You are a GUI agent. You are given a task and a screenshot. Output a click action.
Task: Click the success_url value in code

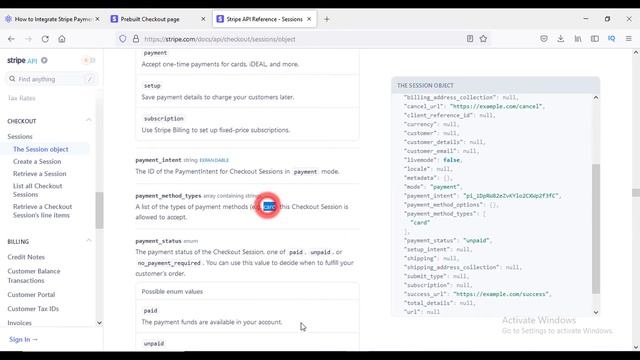(502, 294)
